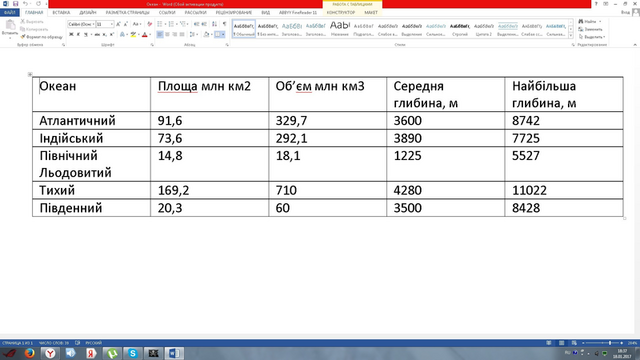
Task: Click the Заменить replace button
Action: pos(590,29)
